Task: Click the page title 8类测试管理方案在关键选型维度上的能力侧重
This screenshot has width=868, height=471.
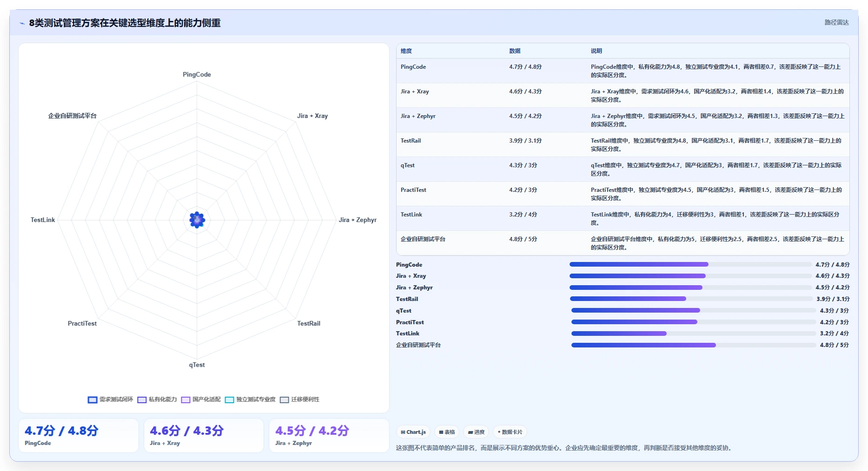Action: click(125, 23)
